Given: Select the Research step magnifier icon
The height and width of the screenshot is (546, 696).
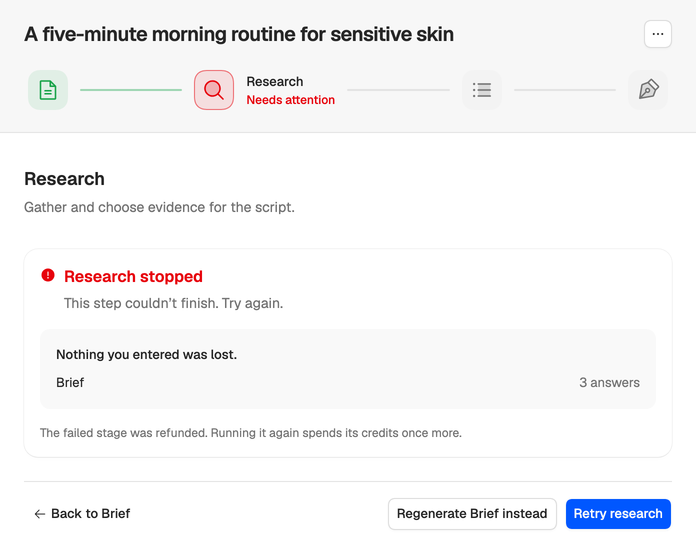Looking at the screenshot, I should coord(214,90).
